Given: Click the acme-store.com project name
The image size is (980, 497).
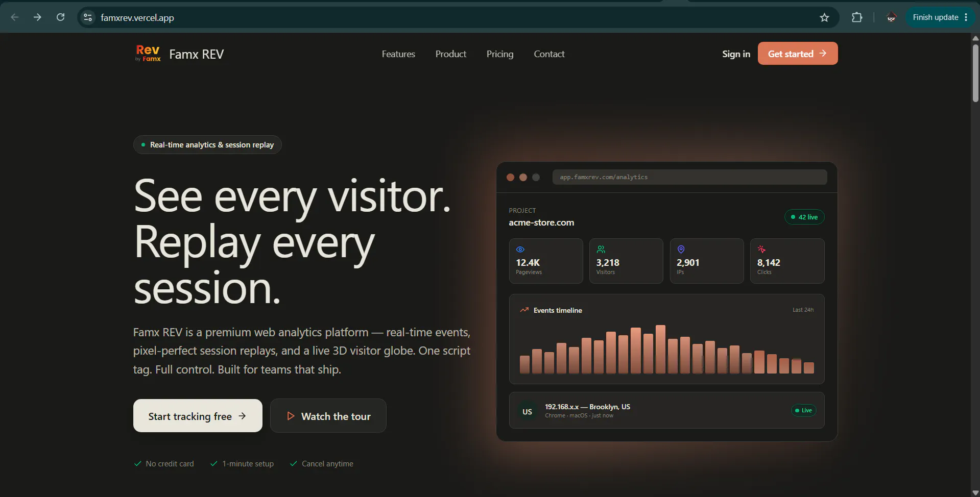Looking at the screenshot, I should coord(541,222).
